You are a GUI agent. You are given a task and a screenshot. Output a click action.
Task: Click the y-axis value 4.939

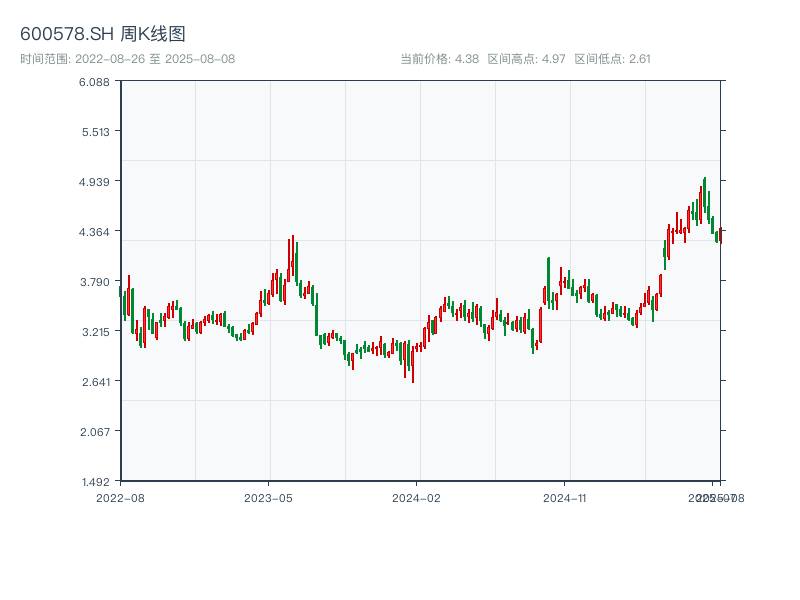pyautogui.click(x=94, y=182)
